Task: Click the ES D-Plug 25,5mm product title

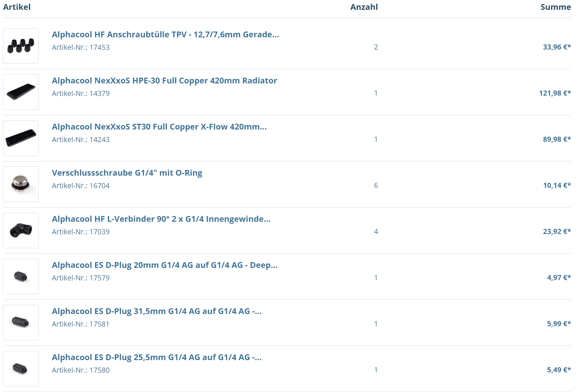Action: (x=157, y=357)
